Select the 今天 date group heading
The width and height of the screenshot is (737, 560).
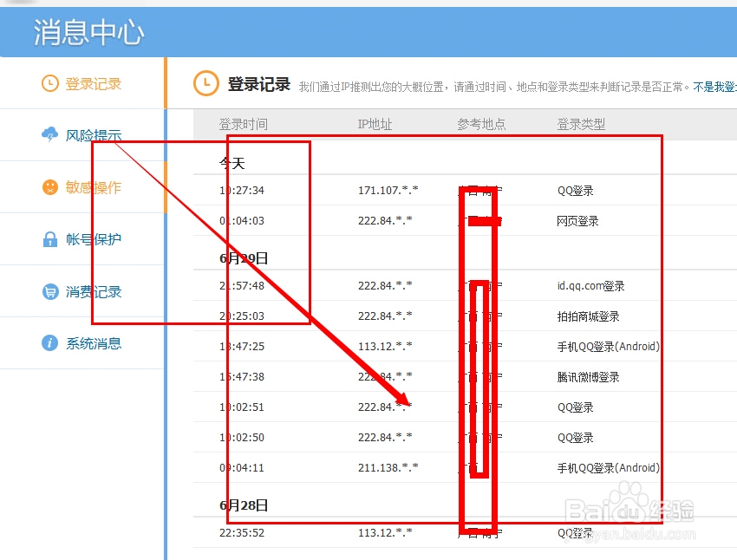click(231, 161)
